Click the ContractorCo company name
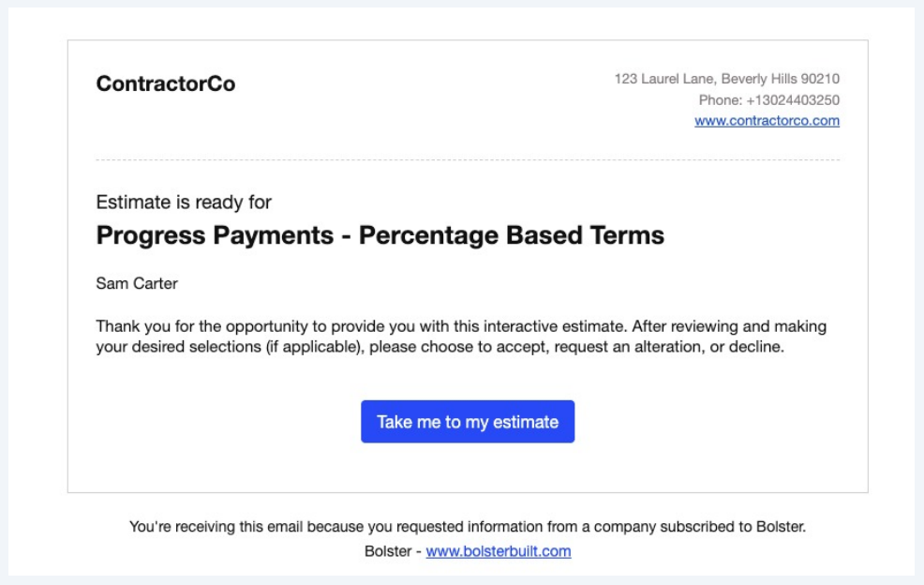 click(x=166, y=84)
